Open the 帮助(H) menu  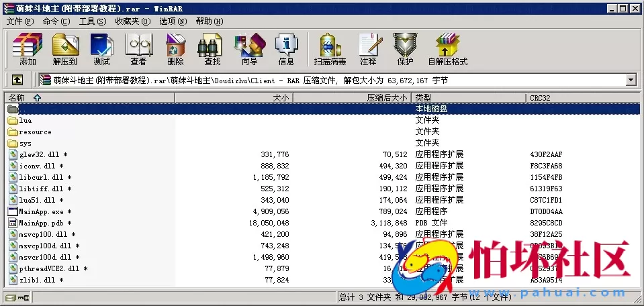(209, 21)
